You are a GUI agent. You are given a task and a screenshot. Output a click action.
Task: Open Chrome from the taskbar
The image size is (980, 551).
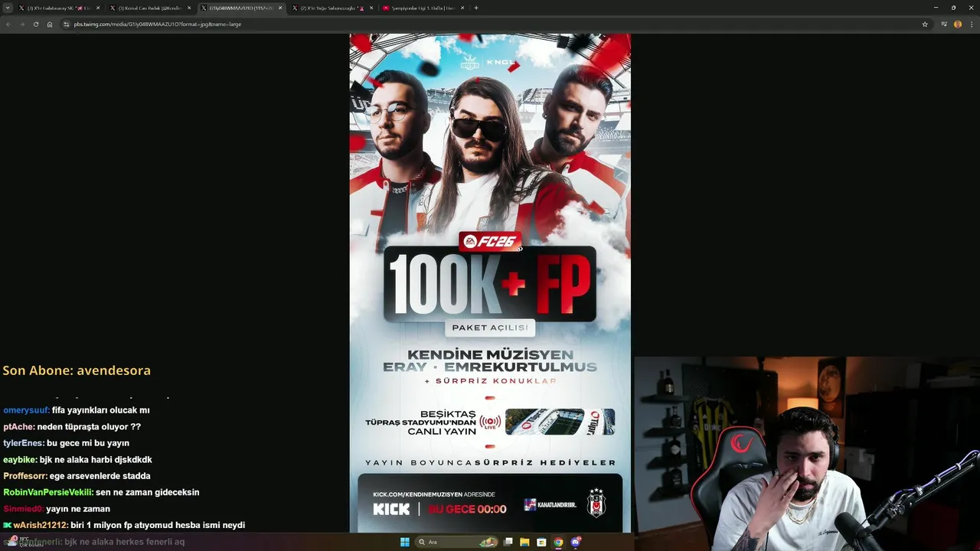[x=558, y=542]
